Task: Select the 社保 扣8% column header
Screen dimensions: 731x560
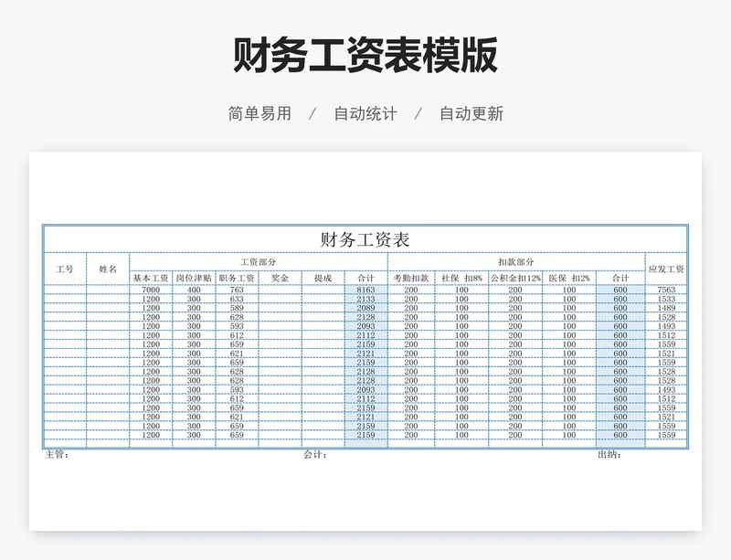Action: [461, 278]
